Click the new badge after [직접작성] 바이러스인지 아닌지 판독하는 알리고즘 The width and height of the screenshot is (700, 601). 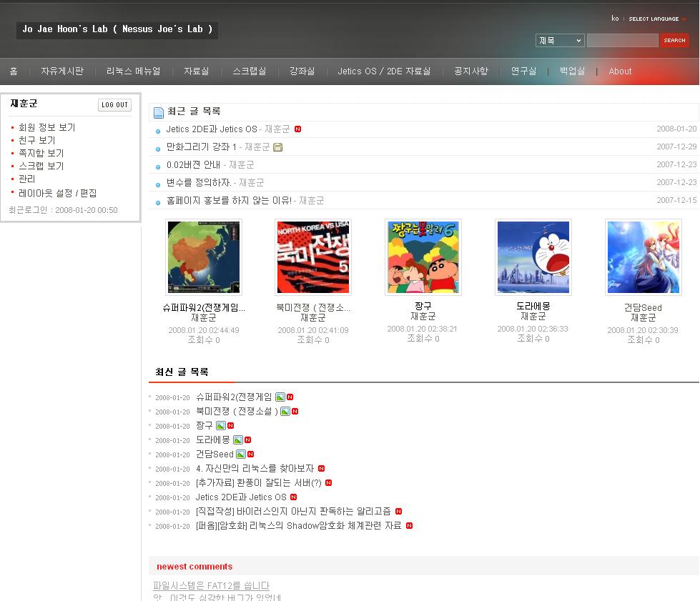click(399, 512)
